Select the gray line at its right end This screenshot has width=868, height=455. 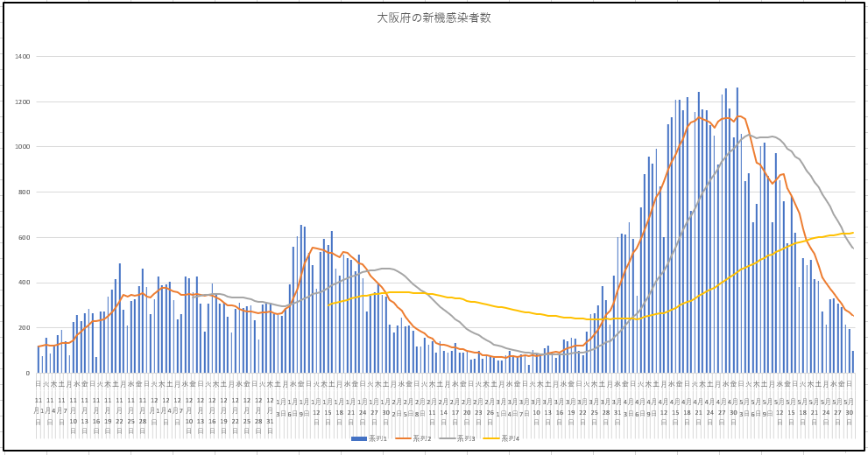tap(852, 248)
